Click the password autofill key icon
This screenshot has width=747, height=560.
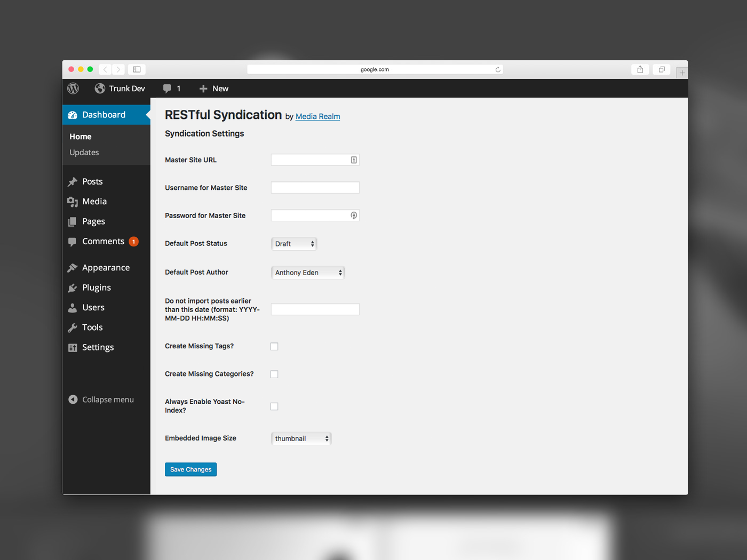point(353,215)
